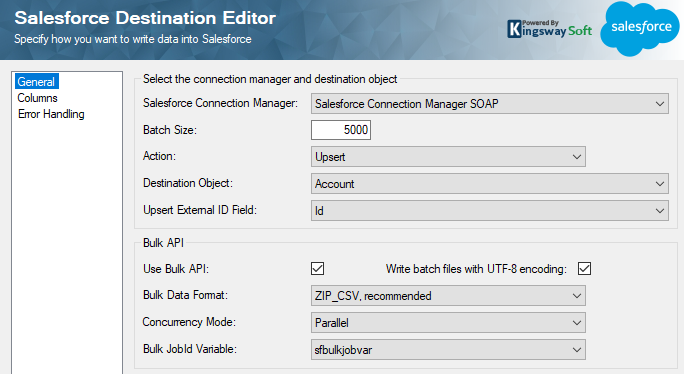Click the 'Bulk JobId Variable:' label
This screenshot has width=684, height=374.
click(x=190, y=349)
